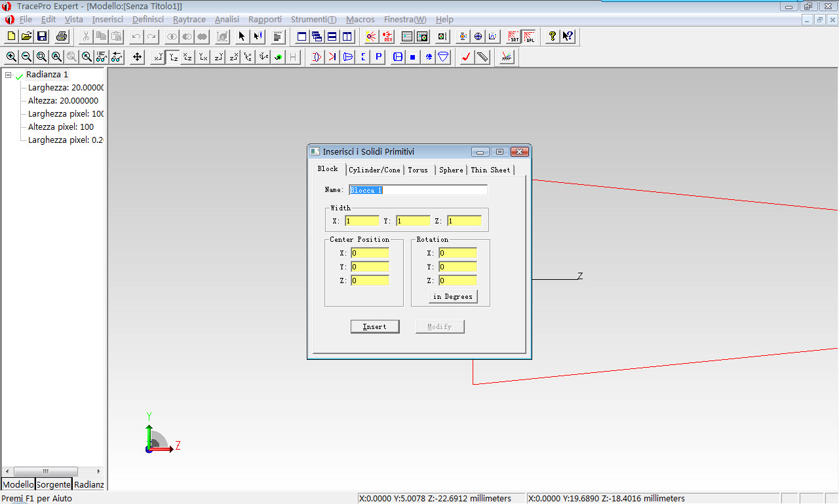Open the Analisi menu
Viewport: 839px width, 504px height.
(x=227, y=20)
